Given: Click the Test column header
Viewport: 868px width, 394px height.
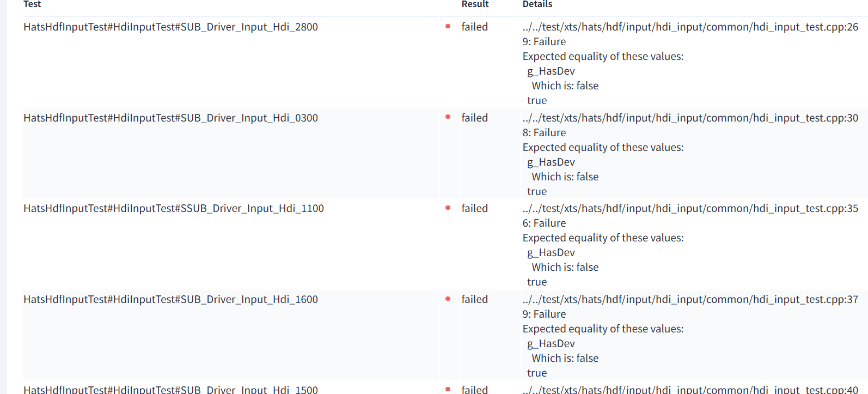Looking at the screenshot, I should (32, 4).
